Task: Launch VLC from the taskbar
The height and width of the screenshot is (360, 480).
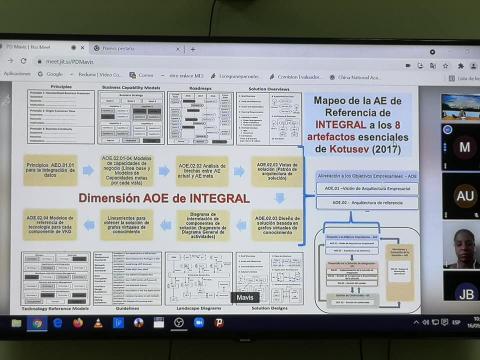Action: [x=98, y=323]
